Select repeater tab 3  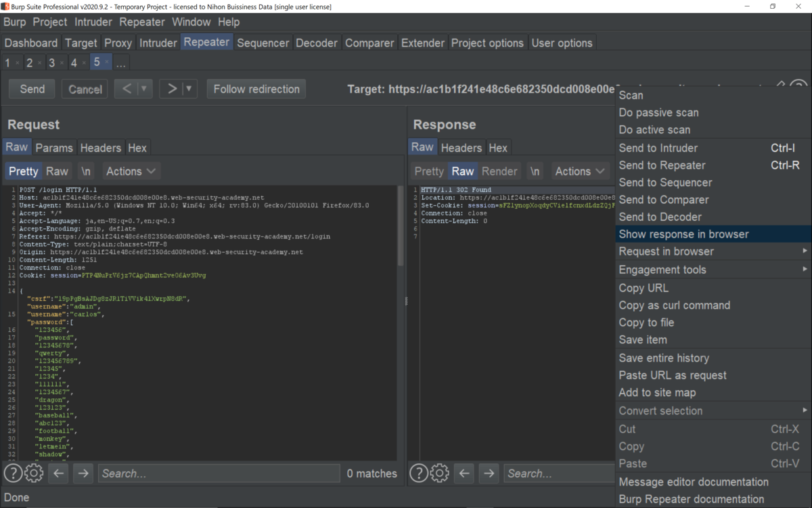(x=51, y=62)
